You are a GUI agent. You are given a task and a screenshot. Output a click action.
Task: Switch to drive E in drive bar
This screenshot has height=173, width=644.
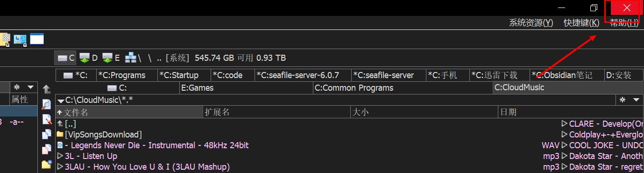pyautogui.click(x=112, y=58)
